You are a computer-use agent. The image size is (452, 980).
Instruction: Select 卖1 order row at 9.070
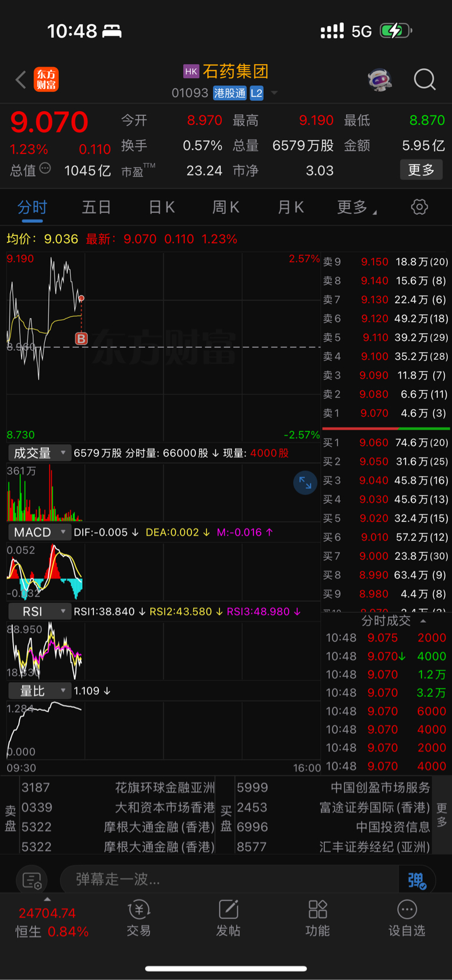point(385,413)
